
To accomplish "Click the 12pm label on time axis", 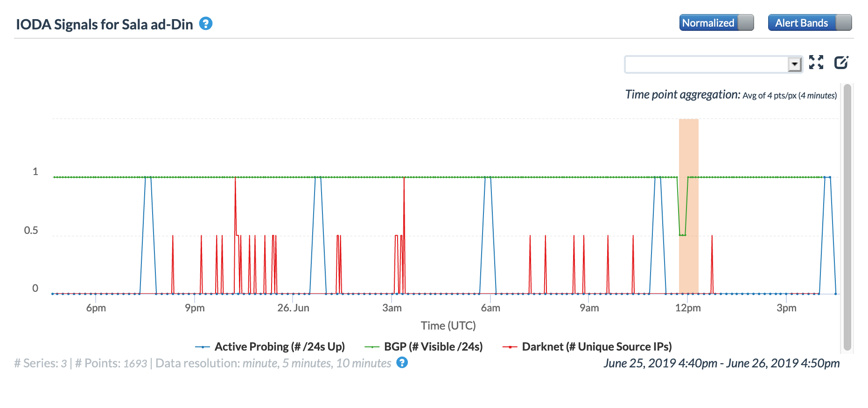I will pyautogui.click(x=688, y=308).
